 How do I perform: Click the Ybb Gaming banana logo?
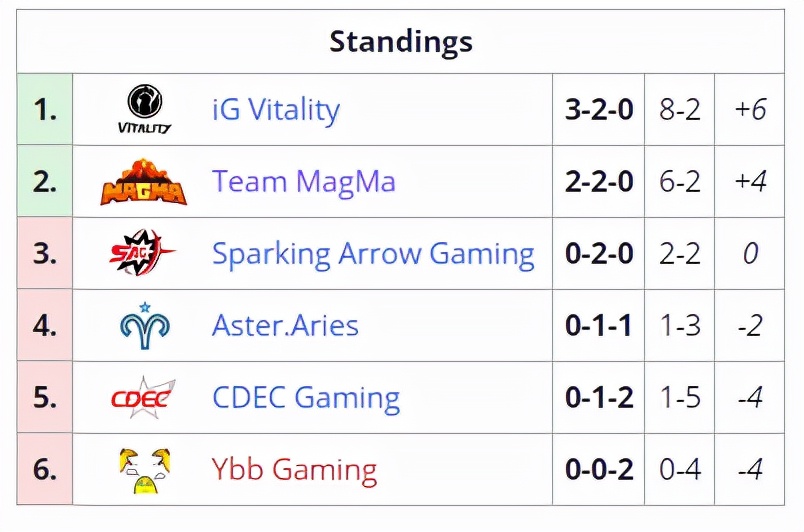pyautogui.click(x=145, y=470)
